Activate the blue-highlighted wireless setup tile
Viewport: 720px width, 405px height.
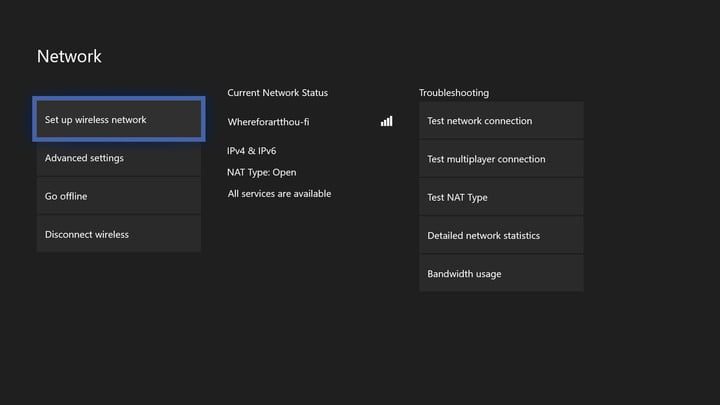click(119, 120)
